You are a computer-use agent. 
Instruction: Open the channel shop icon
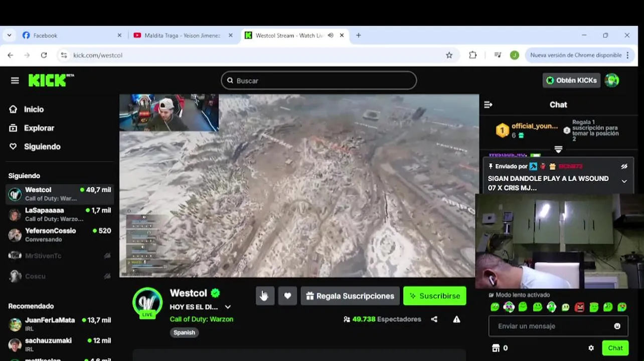click(x=496, y=348)
